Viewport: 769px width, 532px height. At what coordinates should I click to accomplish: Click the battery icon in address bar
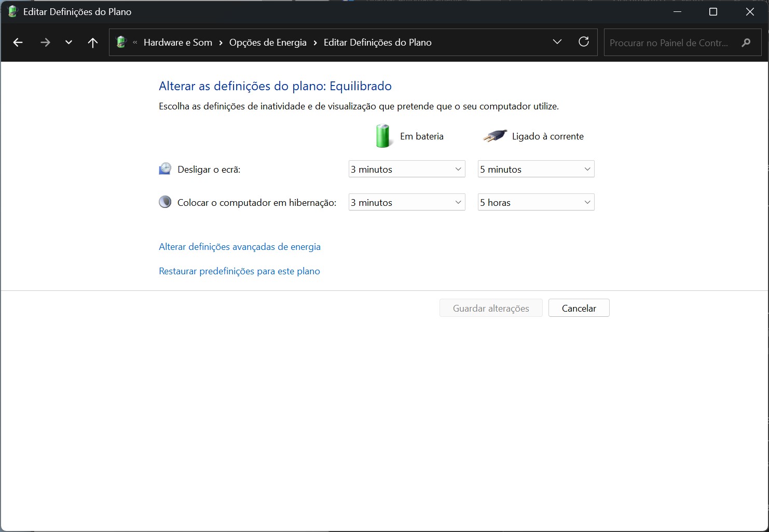point(121,43)
